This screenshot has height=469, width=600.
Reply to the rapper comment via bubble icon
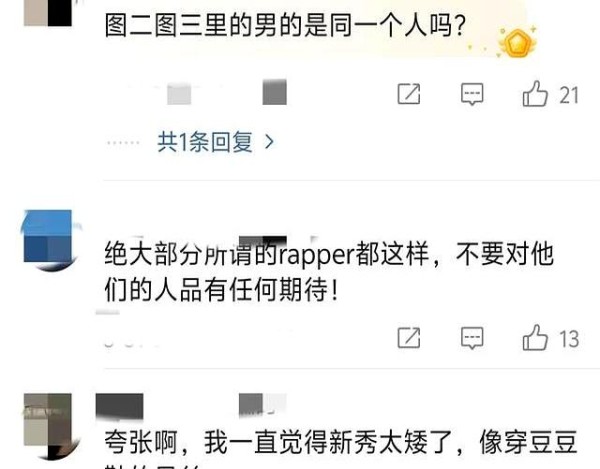[472, 338]
